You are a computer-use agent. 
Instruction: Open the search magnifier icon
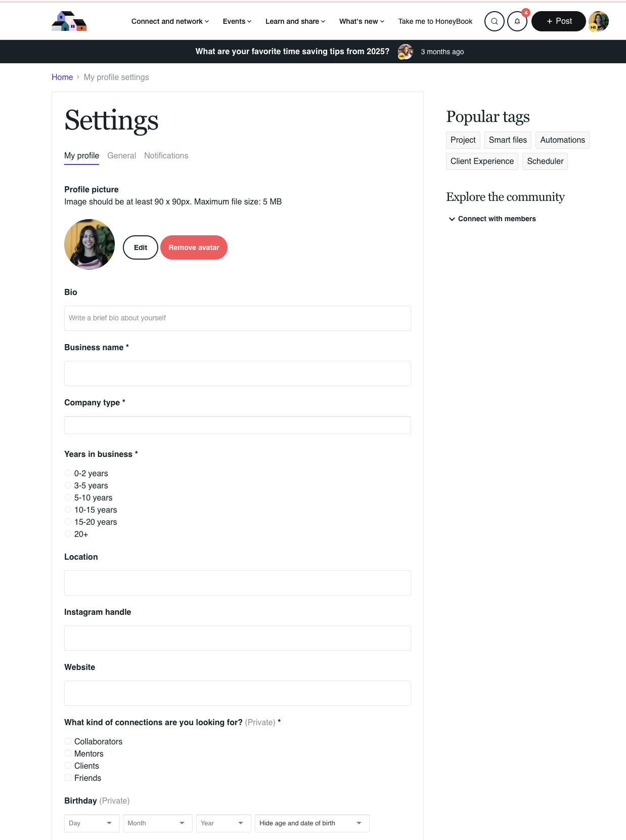click(x=494, y=21)
